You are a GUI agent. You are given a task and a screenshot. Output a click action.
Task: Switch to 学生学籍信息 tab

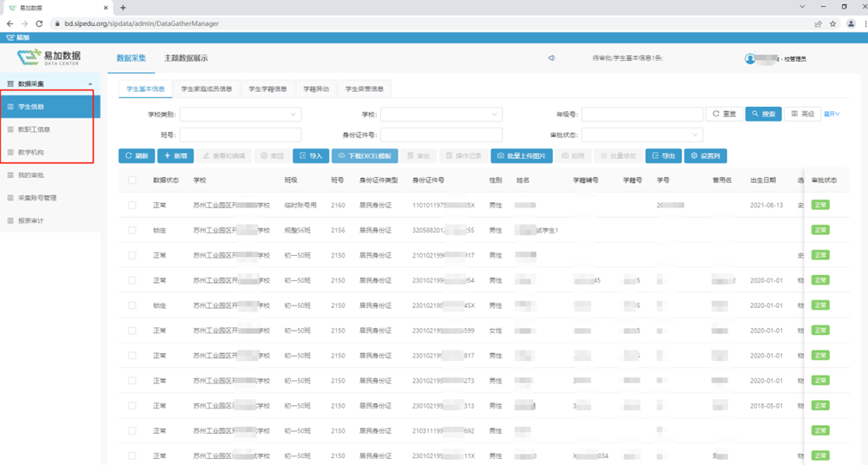(x=267, y=89)
